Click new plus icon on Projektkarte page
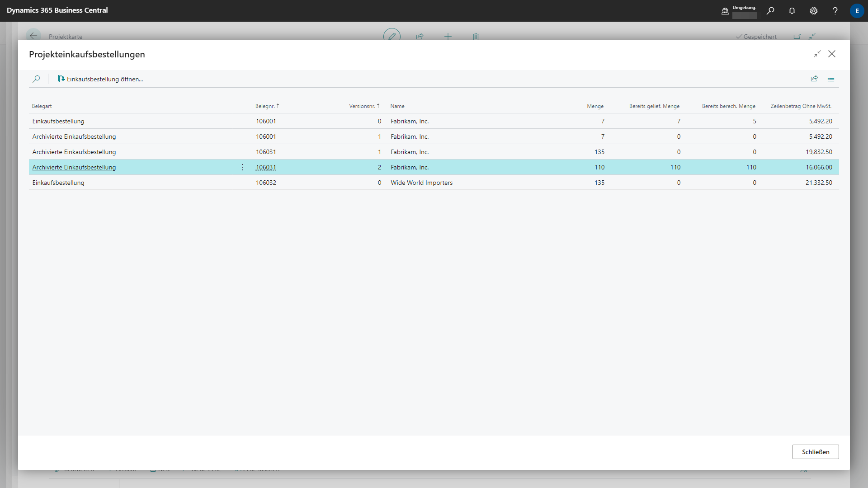This screenshot has width=868, height=488. point(448,37)
